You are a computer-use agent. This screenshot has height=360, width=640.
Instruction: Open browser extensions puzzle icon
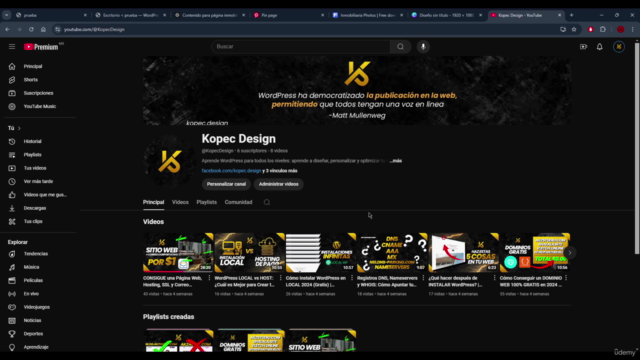(603, 29)
